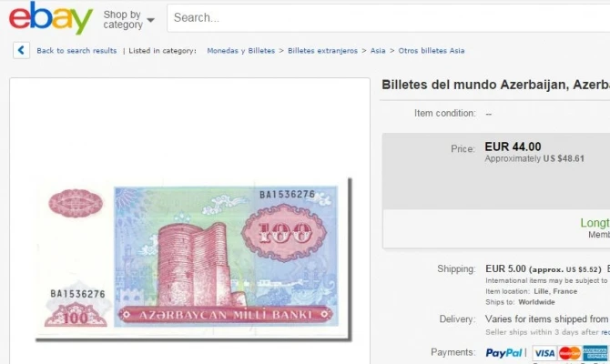Click the American Express icon

coord(595,353)
